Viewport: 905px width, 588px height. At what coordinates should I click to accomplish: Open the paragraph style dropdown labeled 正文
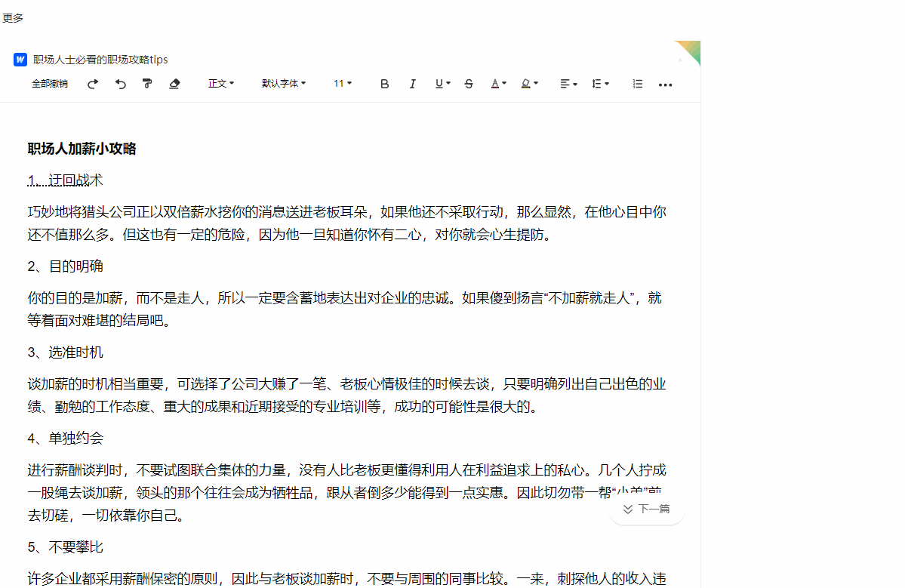click(x=221, y=83)
